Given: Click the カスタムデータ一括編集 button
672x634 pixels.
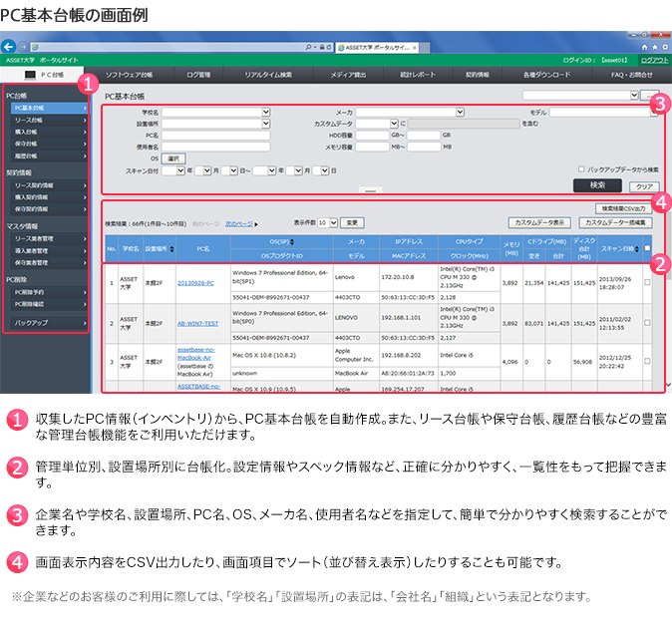Looking at the screenshot, I should 615,222.
